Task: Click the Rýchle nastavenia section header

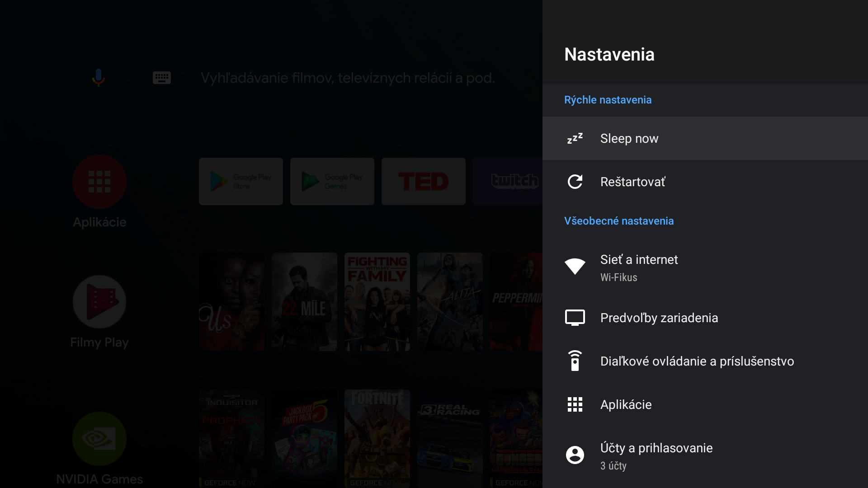Action: [x=608, y=100]
